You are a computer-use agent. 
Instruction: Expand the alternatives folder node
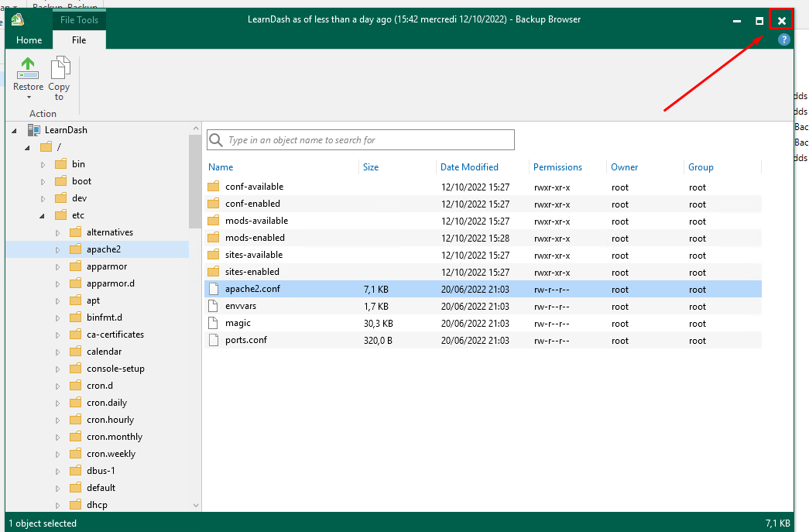(x=58, y=233)
